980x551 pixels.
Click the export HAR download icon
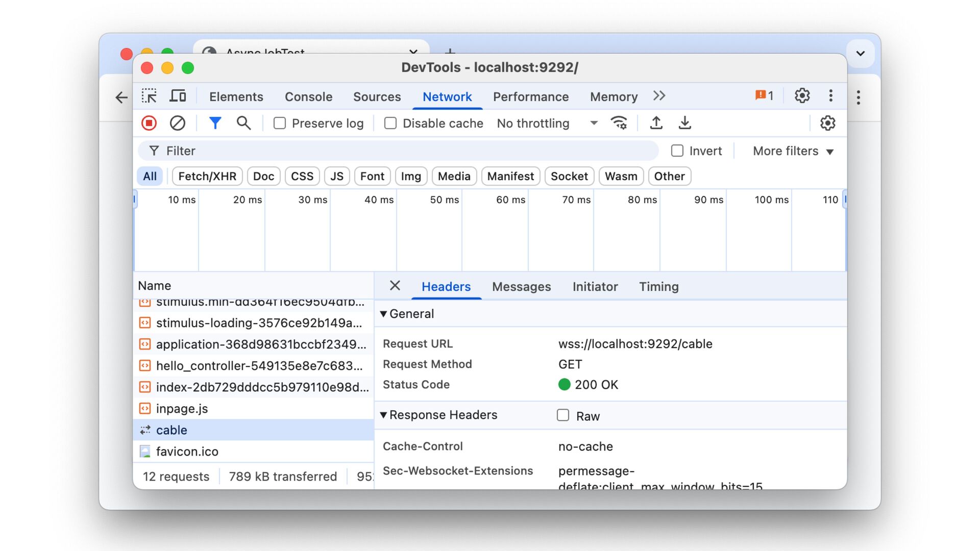(684, 123)
